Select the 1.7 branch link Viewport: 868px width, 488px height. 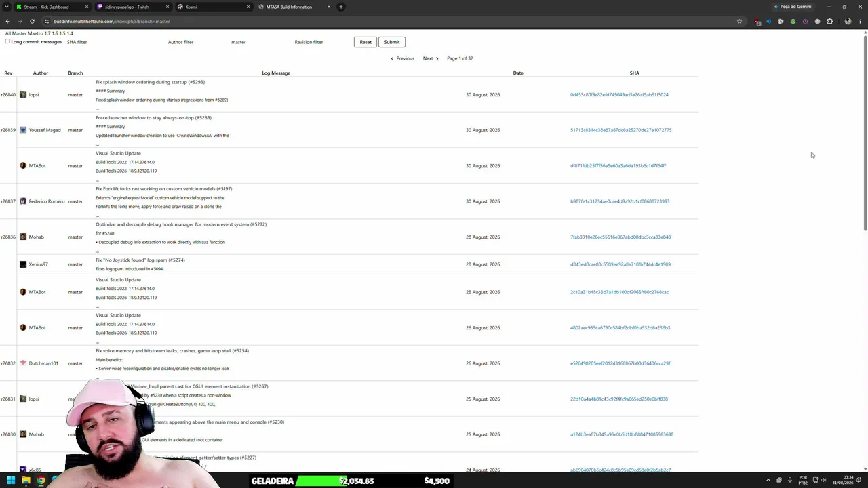(x=47, y=33)
